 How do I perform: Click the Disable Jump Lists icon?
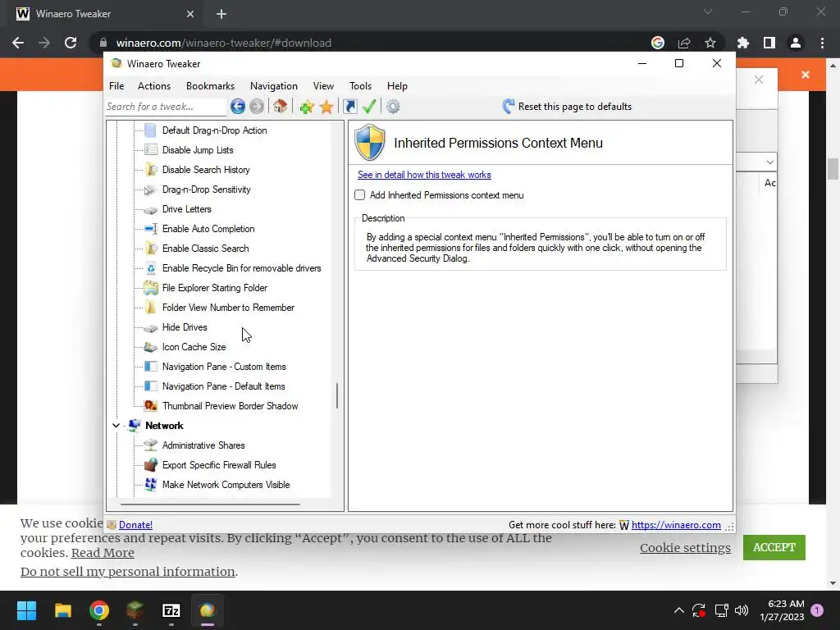(x=151, y=150)
